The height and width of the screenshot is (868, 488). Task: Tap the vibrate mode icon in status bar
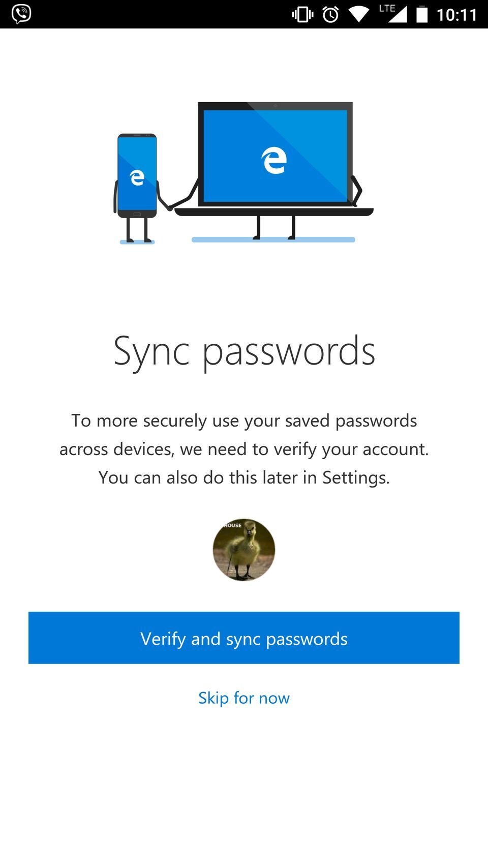(x=301, y=14)
